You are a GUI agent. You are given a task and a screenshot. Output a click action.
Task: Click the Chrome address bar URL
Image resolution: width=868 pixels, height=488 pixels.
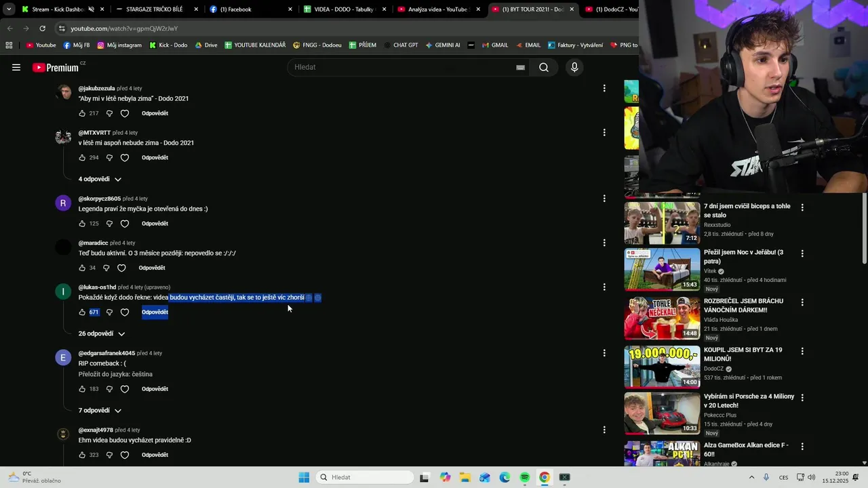(124, 28)
